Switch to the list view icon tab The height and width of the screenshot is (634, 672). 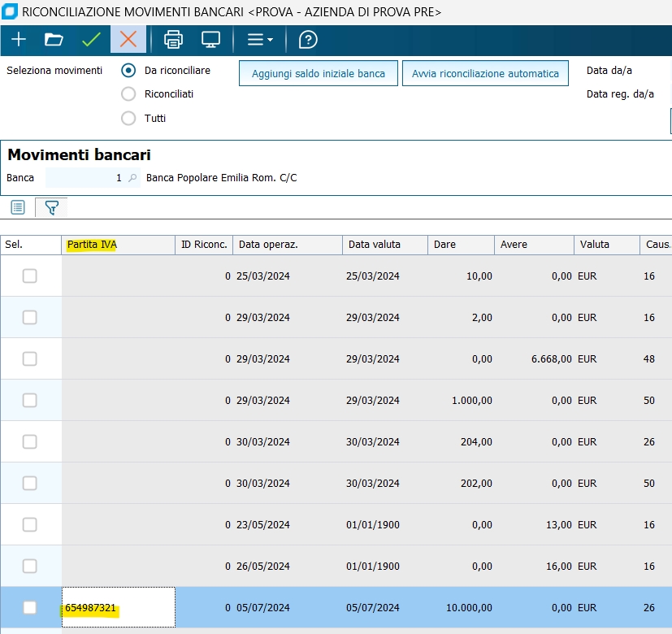coord(18,208)
